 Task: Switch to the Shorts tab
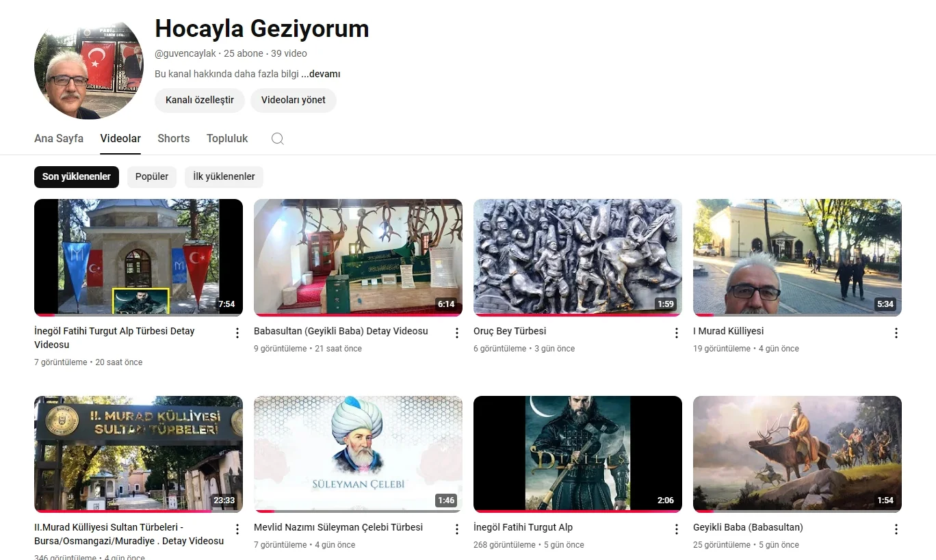(174, 138)
